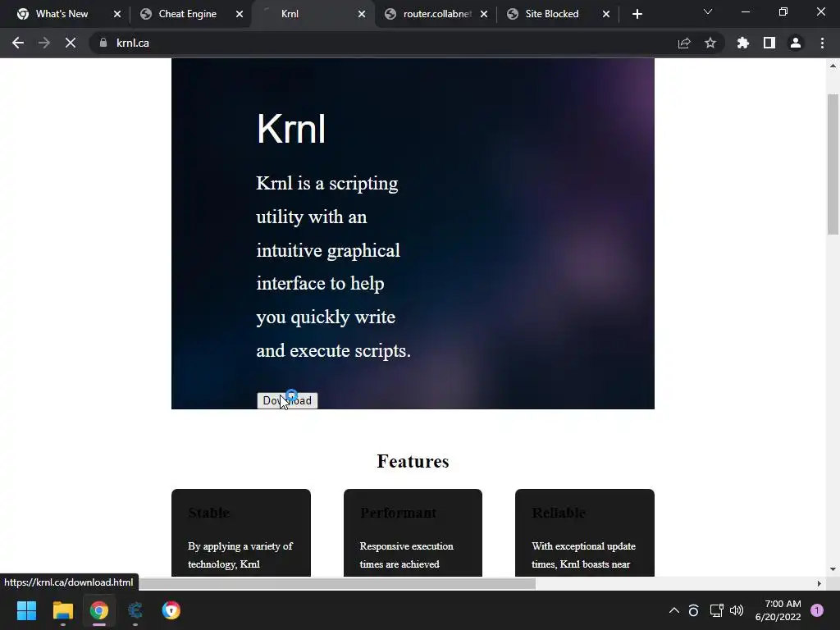Open the notification badge icon
Image resolution: width=840 pixels, height=630 pixels.
[817, 610]
